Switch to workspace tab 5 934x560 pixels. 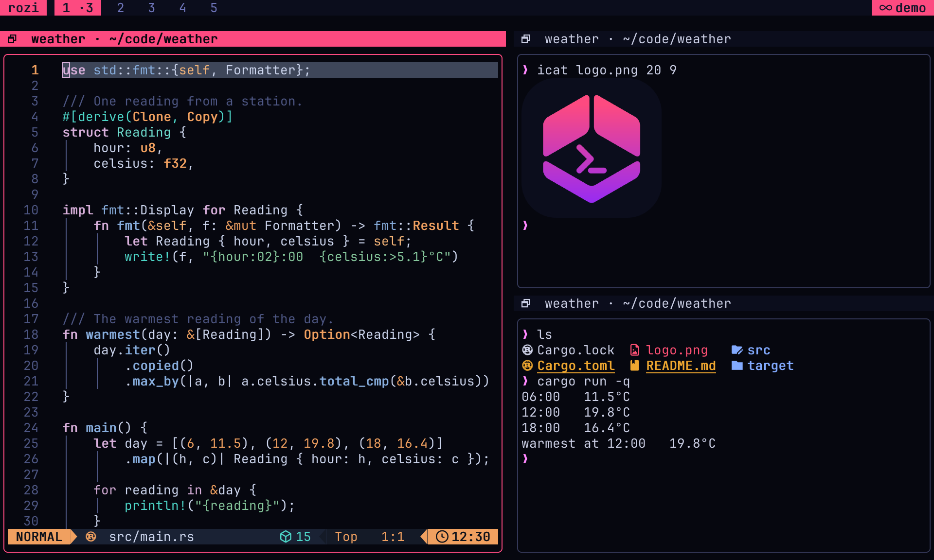click(x=214, y=8)
